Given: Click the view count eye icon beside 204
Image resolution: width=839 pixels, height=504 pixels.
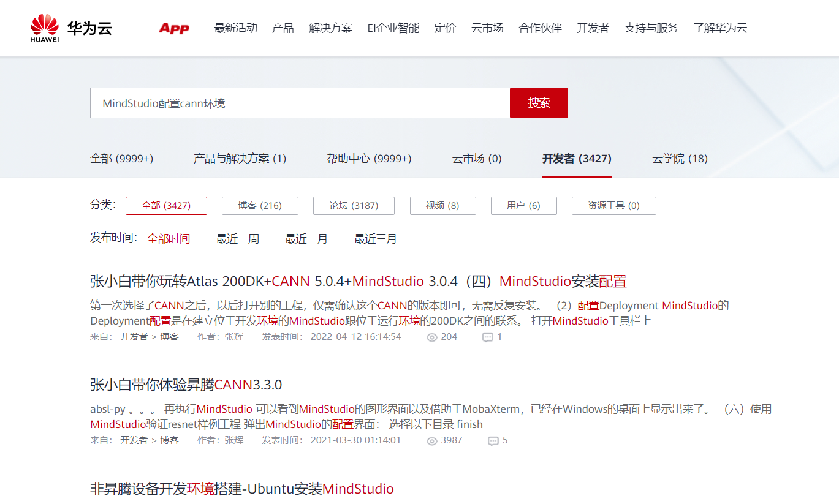Looking at the screenshot, I should coord(432,337).
